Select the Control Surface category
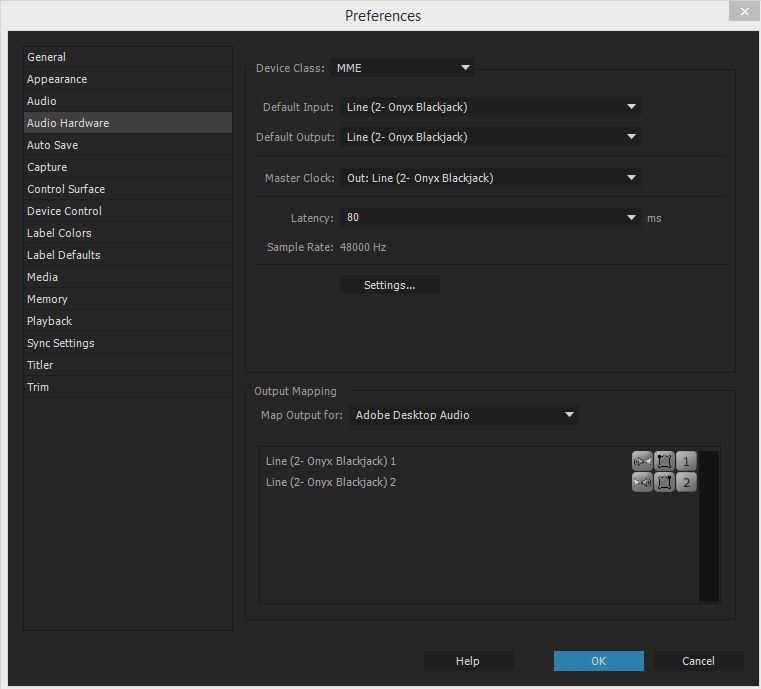 (128, 189)
